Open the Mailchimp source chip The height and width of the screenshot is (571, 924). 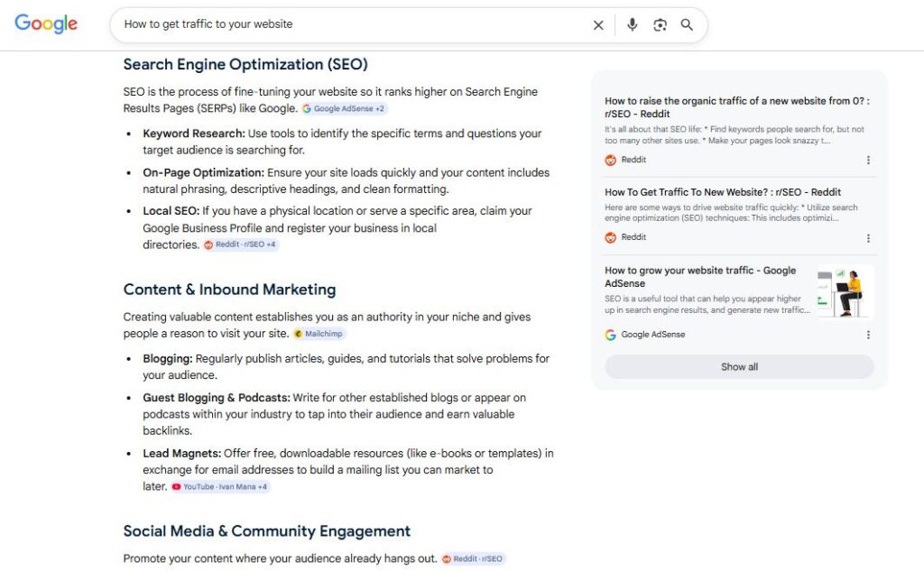click(x=319, y=334)
